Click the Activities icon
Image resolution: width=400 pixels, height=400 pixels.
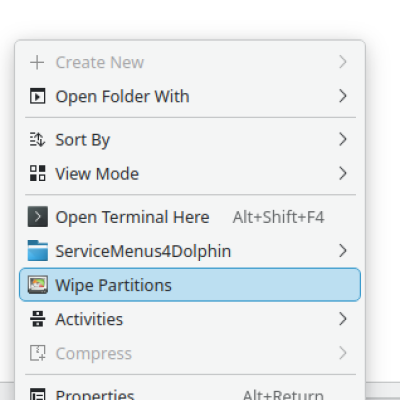[x=37, y=319]
